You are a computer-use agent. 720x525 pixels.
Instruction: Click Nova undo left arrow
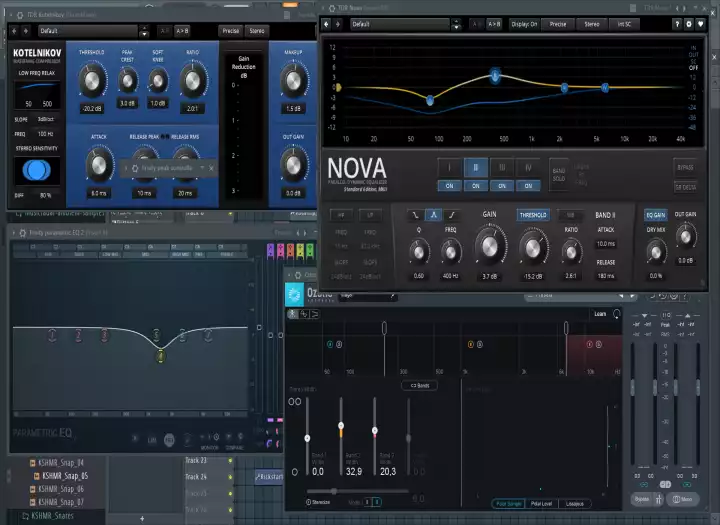(326, 24)
